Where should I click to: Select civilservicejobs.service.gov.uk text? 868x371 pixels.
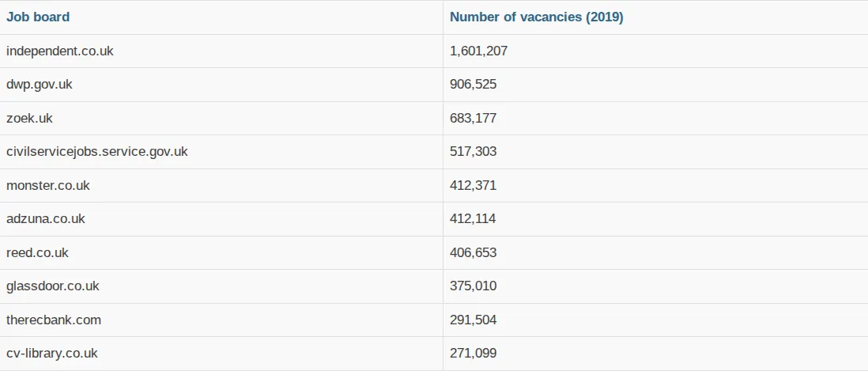pos(97,152)
